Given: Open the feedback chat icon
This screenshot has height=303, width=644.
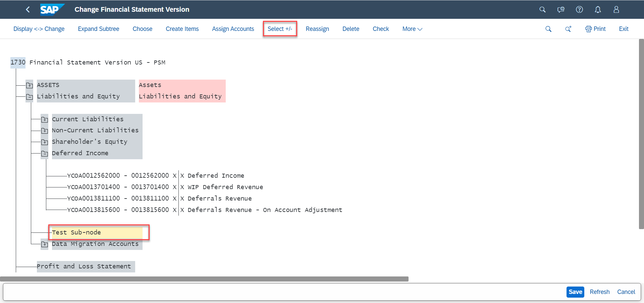Looking at the screenshot, I should 561,9.
